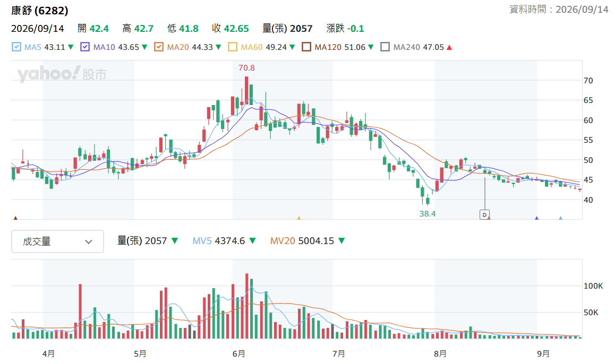Select the yellow triangle marker in June
The image size is (614, 364).
pos(299,218)
